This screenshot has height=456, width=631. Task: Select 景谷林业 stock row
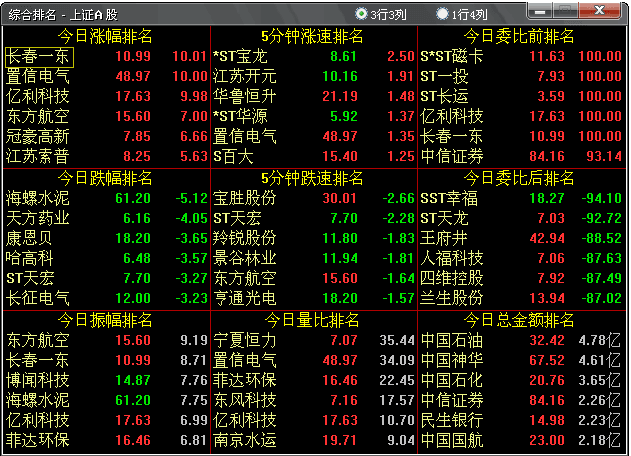[x=313, y=258]
